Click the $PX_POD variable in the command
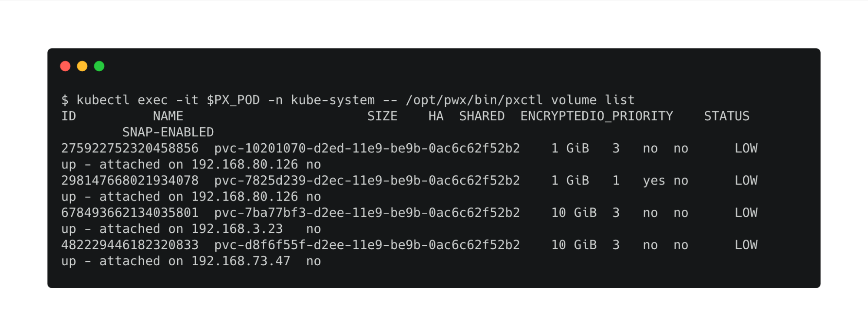The image size is (868, 336). (x=233, y=100)
